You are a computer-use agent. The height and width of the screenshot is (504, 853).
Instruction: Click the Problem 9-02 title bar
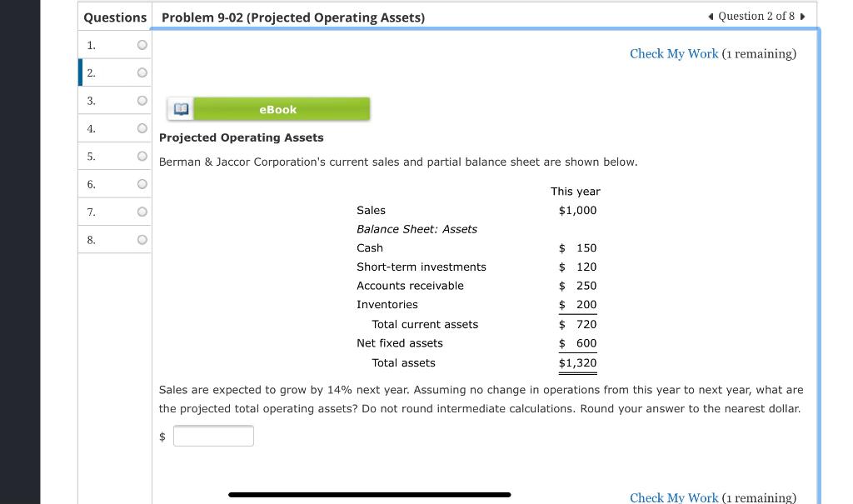[293, 17]
